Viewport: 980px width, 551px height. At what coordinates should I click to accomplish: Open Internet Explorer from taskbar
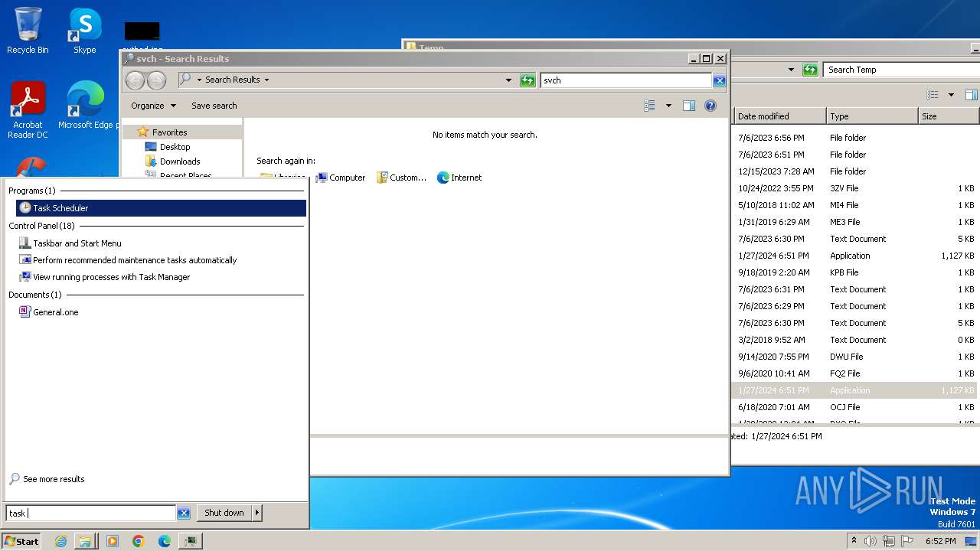pyautogui.click(x=60, y=541)
